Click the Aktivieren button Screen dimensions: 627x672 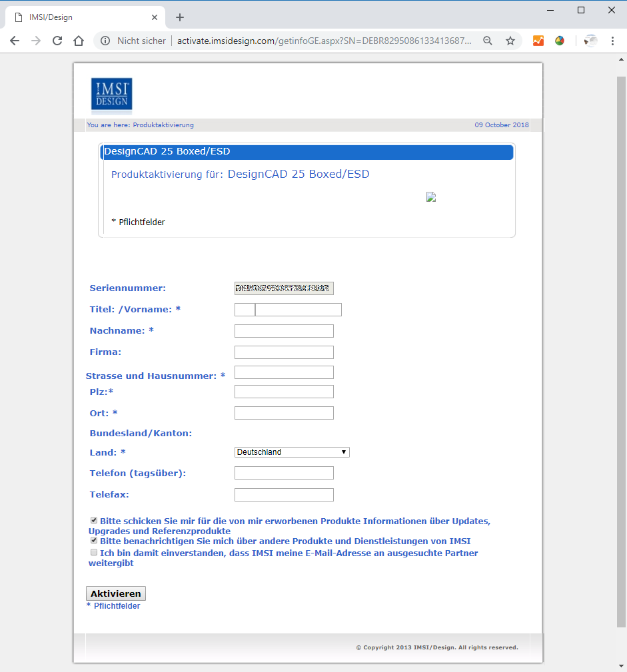(116, 593)
